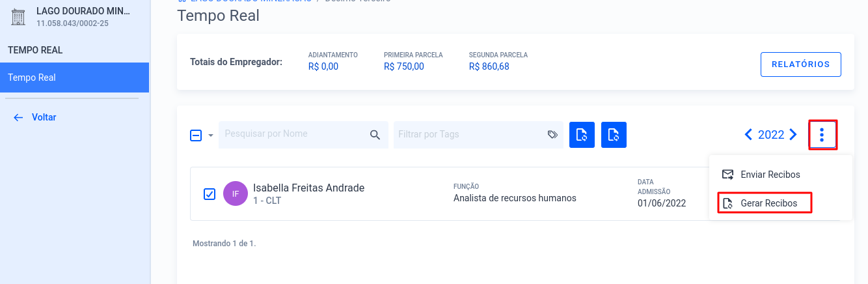Screen dimensions: 868x284
Task: Click the second blue receipt document button
Action: click(x=614, y=135)
